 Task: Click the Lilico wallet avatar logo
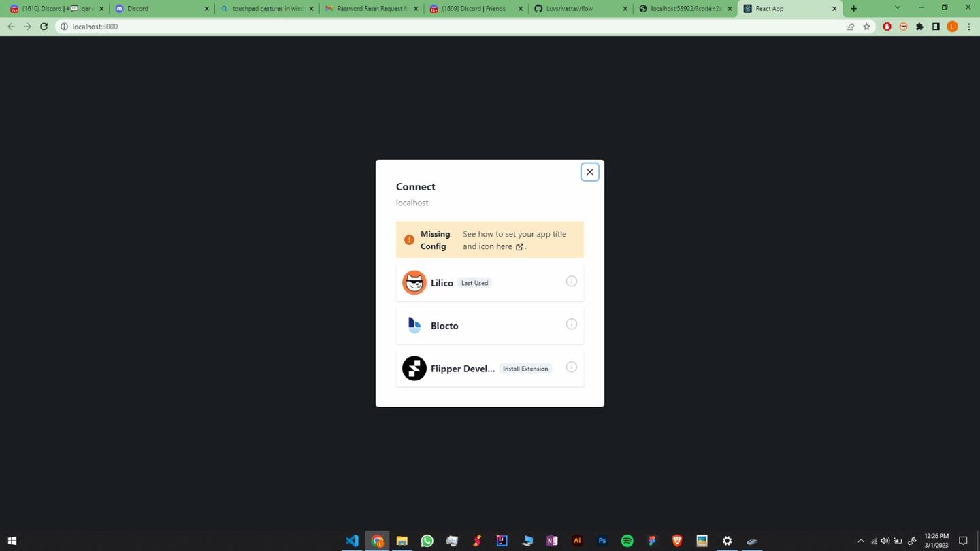click(414, 282)
